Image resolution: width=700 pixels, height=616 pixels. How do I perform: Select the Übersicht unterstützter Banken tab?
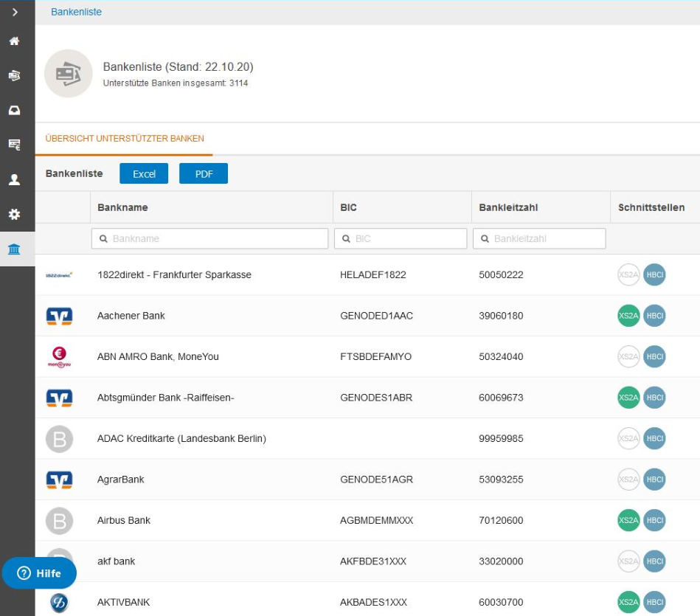(125, 139)
